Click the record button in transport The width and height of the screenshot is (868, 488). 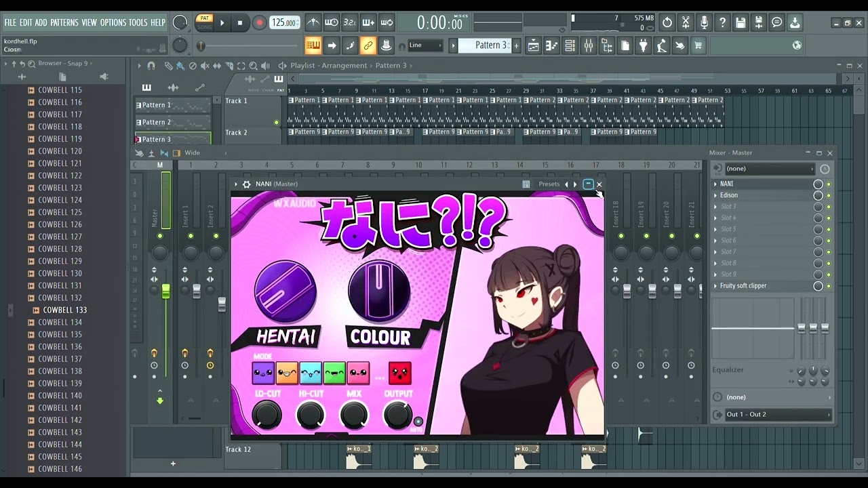259,22
